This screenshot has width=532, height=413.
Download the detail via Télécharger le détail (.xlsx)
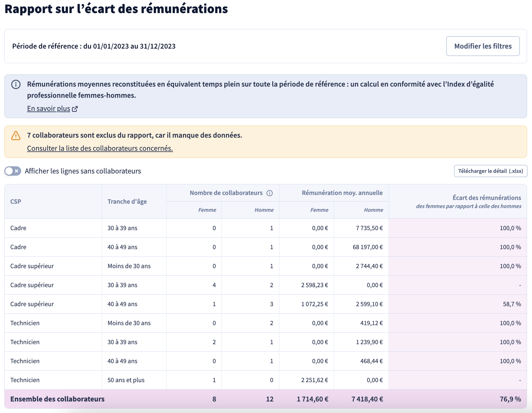point(491,171)
